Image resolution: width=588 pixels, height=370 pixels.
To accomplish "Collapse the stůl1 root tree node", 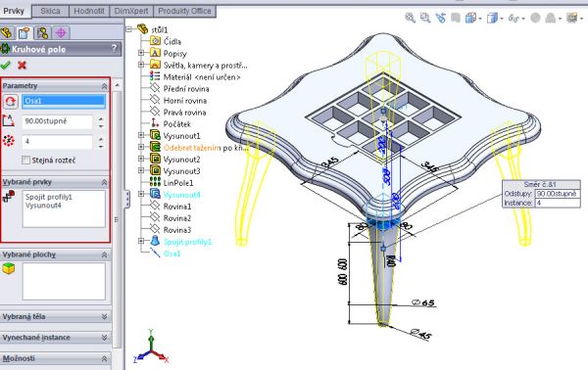I will click(x=129, y=29).
